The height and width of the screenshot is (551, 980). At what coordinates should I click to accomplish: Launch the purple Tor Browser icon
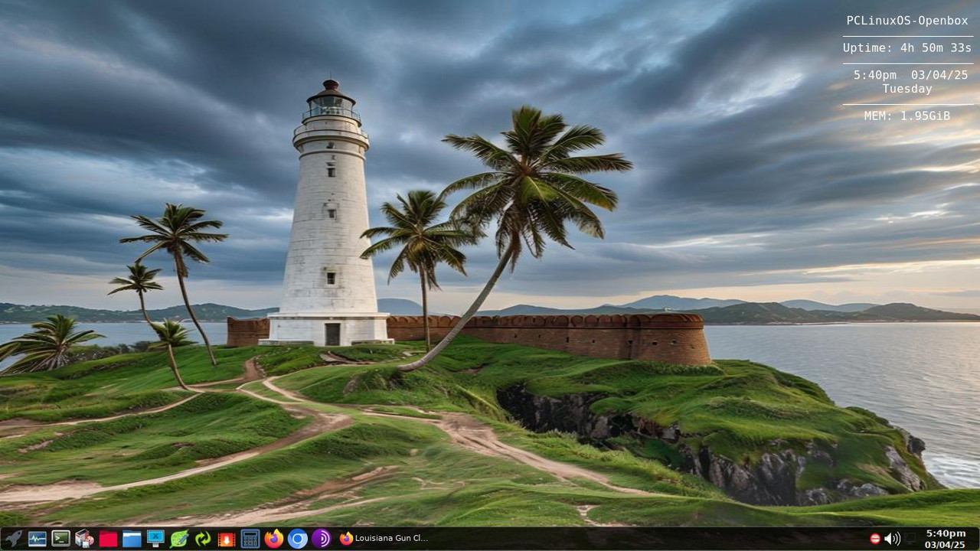[322, 539]
